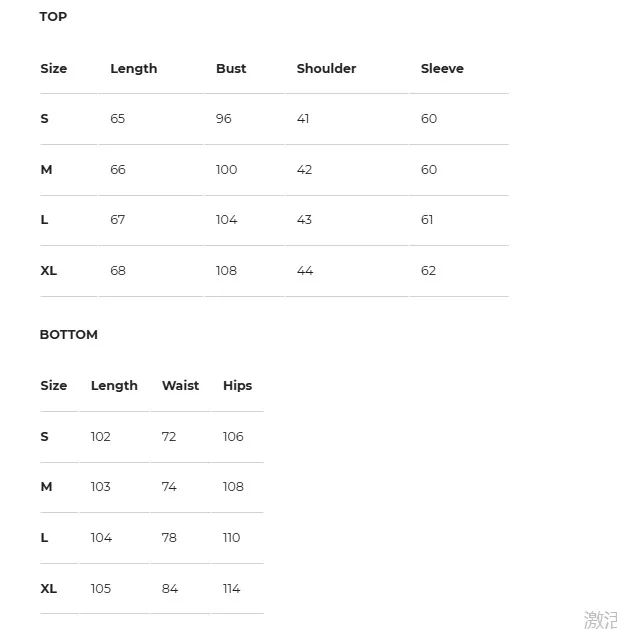The height and width of the screenshot is (629, 617).
Task: Select the sleeve value 62 for size XL
Action: coord(428,271)
